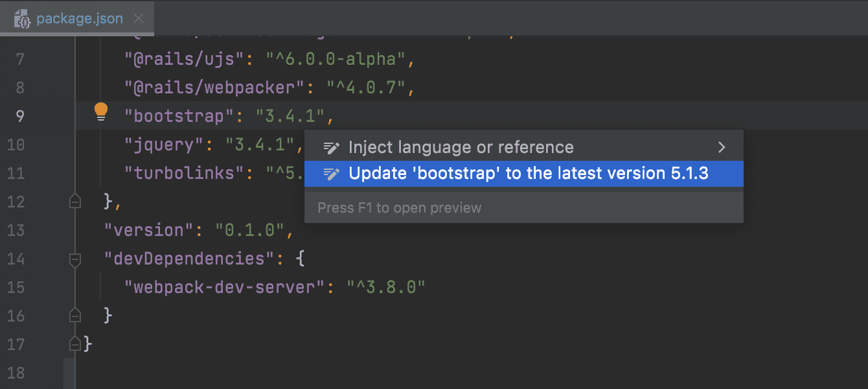Toggle the fold marker on line 16
868x389 pixels.
click(x=75, y=316)
